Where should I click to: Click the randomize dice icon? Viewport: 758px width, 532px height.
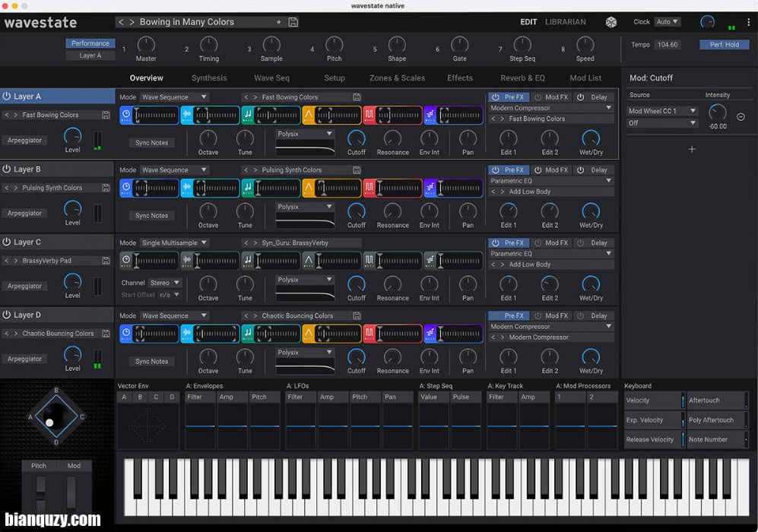tap(611, 22)
